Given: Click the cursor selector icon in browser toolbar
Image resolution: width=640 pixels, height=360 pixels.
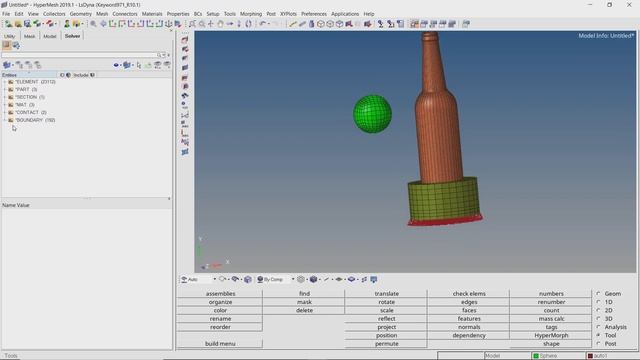Looking at the screenshot, I should [139, 65].
